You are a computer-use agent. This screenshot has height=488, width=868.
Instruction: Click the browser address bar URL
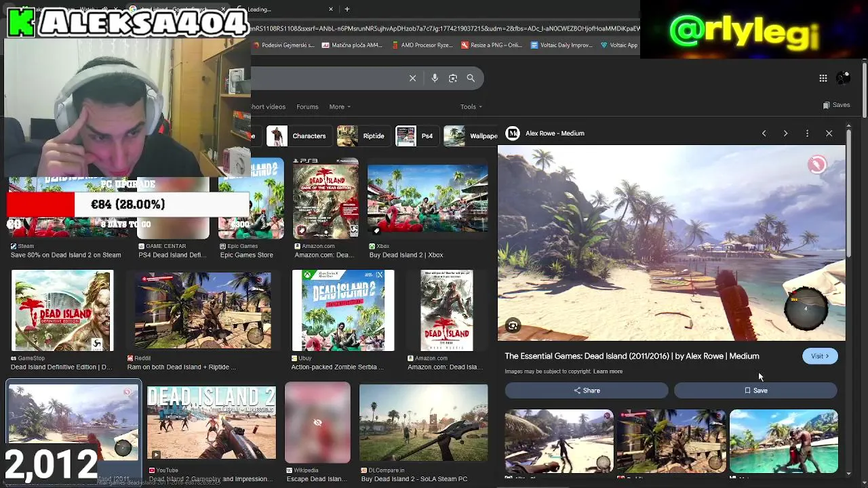pyautogui.click(x=445, y=28)
